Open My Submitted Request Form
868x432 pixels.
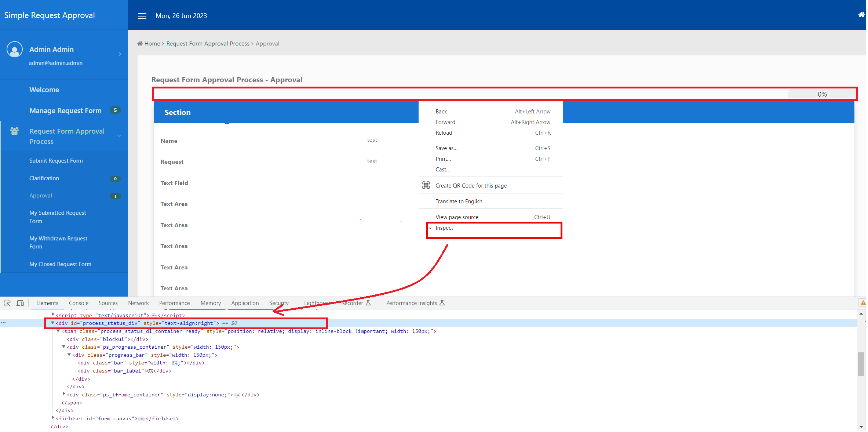pos(58,217)
